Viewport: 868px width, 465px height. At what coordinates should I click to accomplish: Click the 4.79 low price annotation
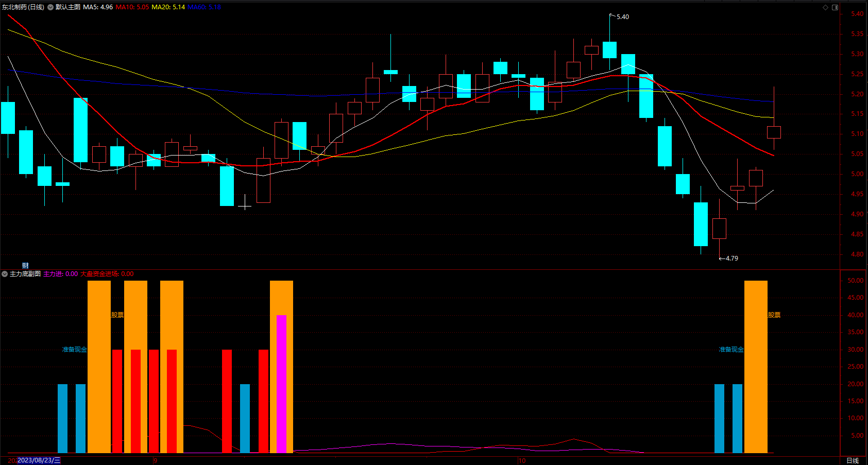tap(732, 259)
